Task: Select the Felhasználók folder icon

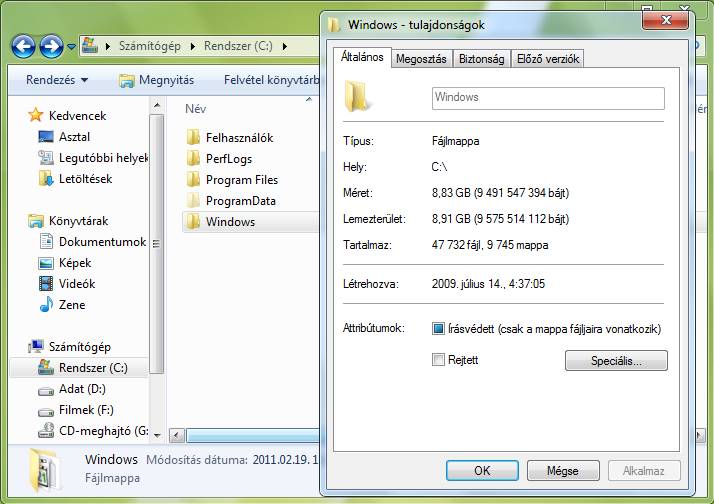Action: click(x=194, y=137)
